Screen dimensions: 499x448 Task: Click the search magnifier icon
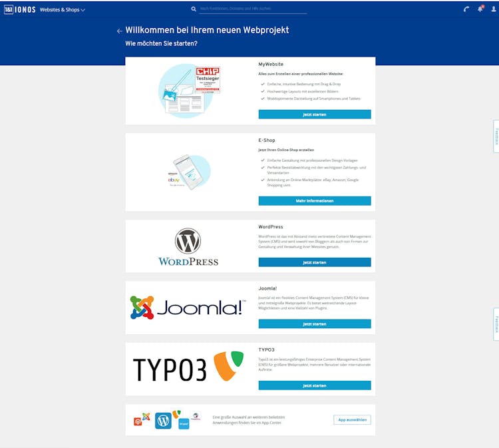(194, 9)
